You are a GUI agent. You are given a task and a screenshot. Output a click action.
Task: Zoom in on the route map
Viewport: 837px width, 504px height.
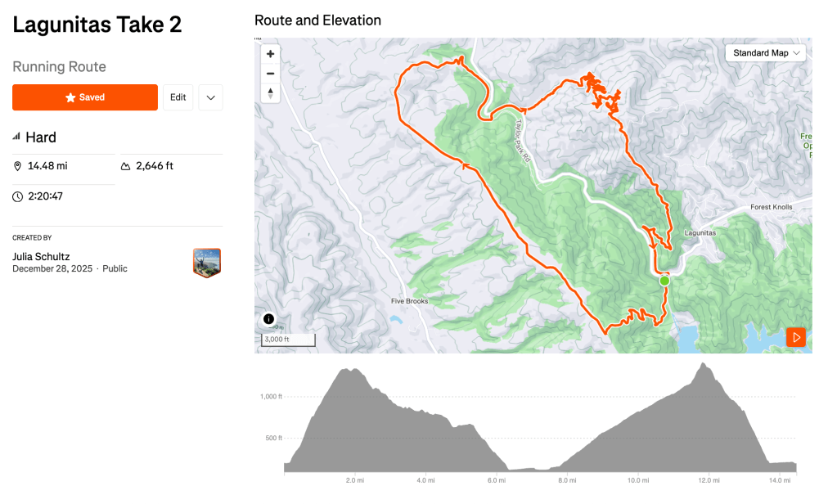pyautogui.click(x=270, y=54)
